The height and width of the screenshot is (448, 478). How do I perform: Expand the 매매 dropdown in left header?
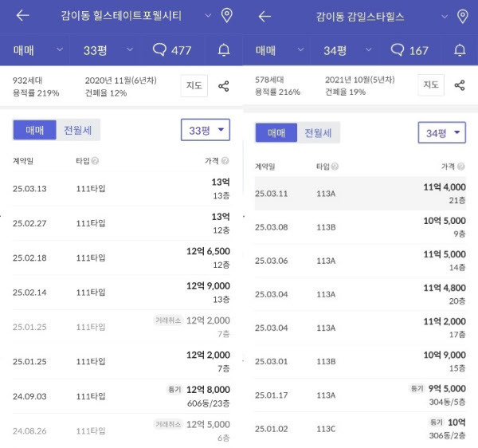tap(38, 49)
